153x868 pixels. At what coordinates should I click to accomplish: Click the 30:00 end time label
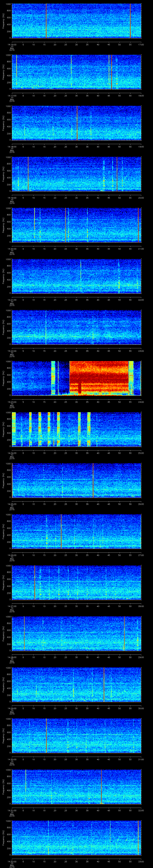[x=141, y=708]
